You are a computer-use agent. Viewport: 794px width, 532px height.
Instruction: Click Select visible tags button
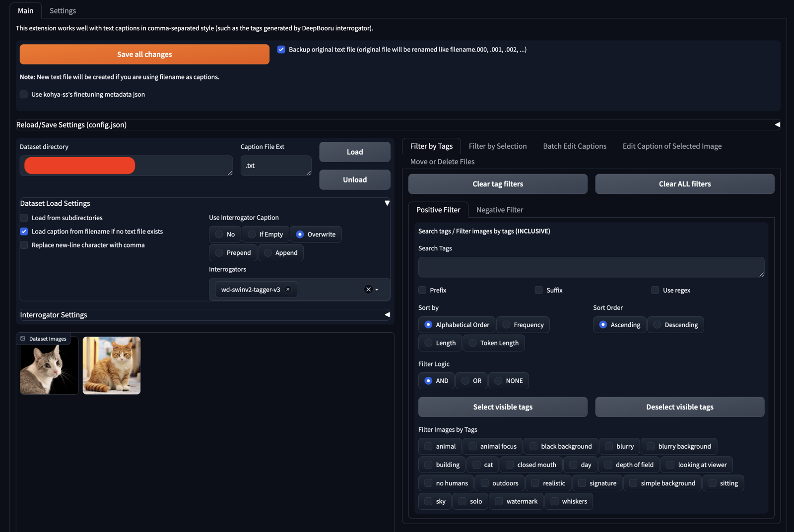point(503,407)
